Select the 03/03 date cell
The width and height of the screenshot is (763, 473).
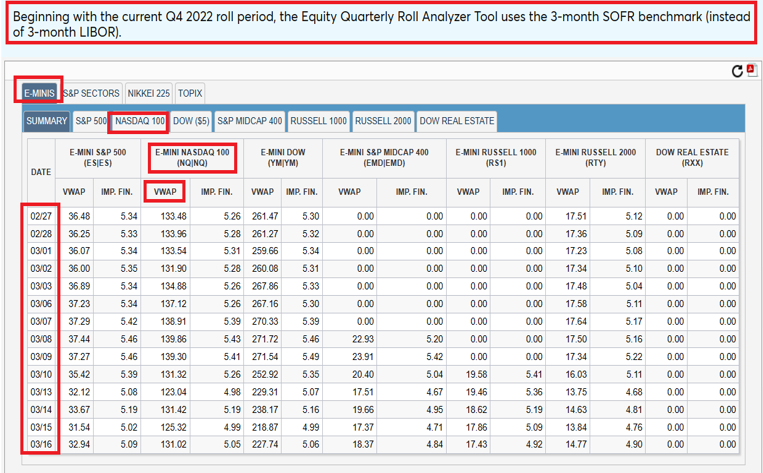tap(41, 286)
